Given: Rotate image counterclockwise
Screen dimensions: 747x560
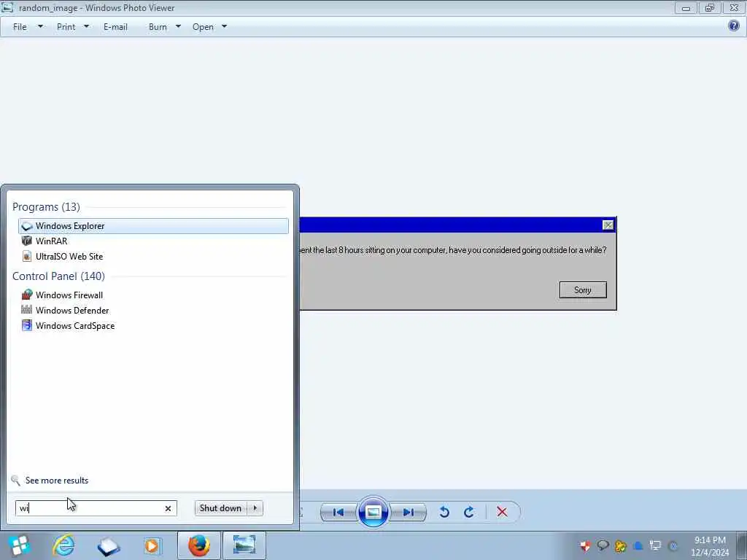Looking at the screenshot, I should [444, 513].
